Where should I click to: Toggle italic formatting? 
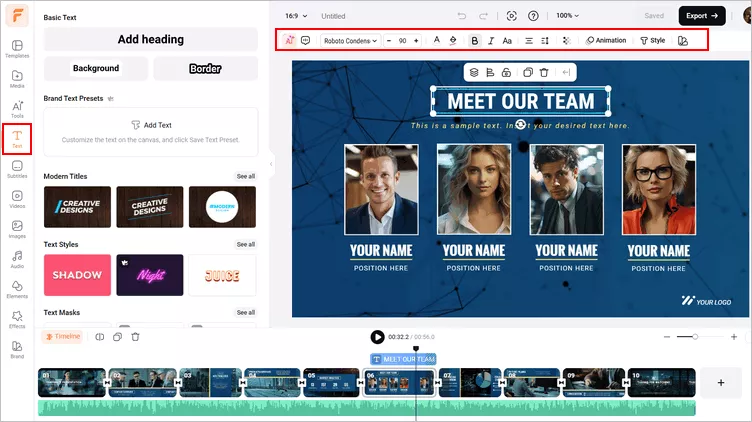[x=491, y=41]
